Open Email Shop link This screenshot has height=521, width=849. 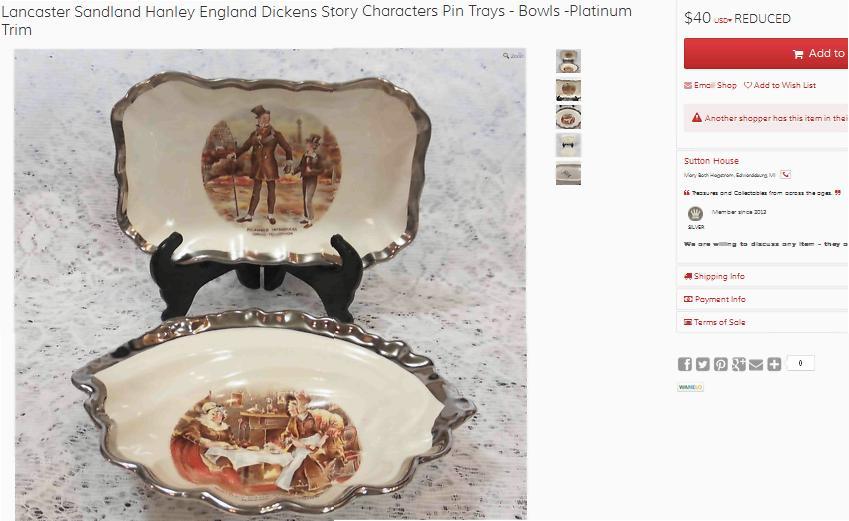click(710, 85)
